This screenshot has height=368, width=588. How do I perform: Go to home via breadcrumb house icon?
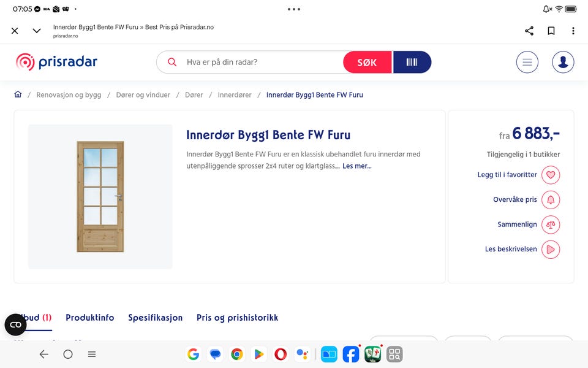(18, 94)
